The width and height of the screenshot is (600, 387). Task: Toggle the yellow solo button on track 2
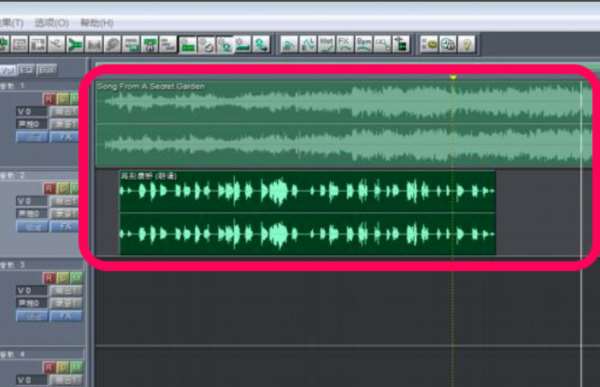(x=63, y=188)
